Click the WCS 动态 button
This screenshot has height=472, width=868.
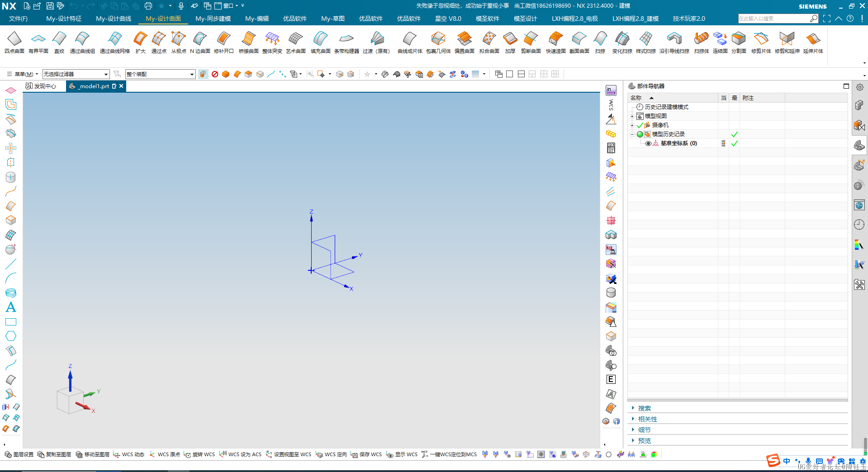click(129, 454)
